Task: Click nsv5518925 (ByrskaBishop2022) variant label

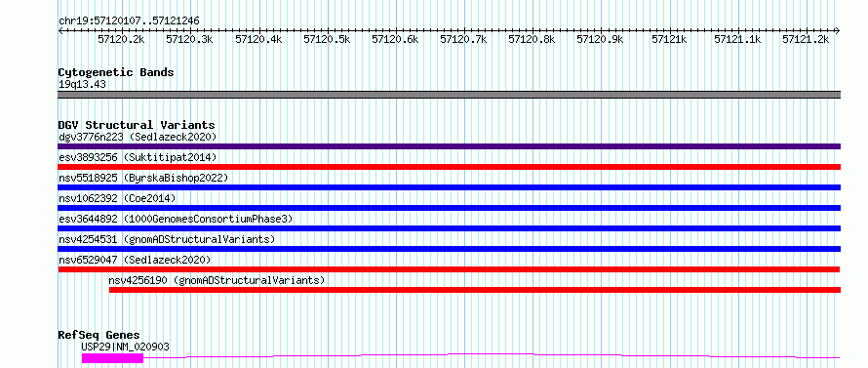Action: (x=142, y=178)
